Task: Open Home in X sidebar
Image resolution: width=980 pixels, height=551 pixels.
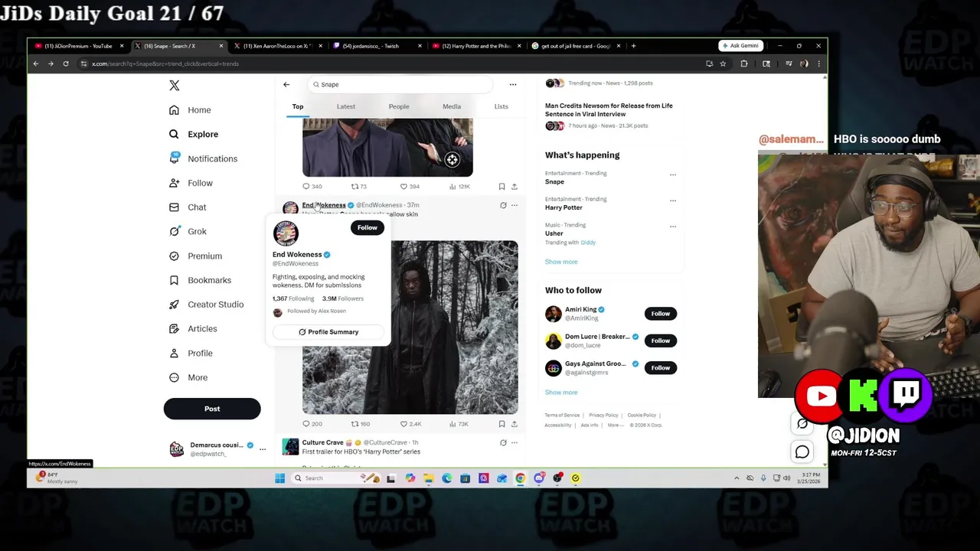Action: point(191,110)
